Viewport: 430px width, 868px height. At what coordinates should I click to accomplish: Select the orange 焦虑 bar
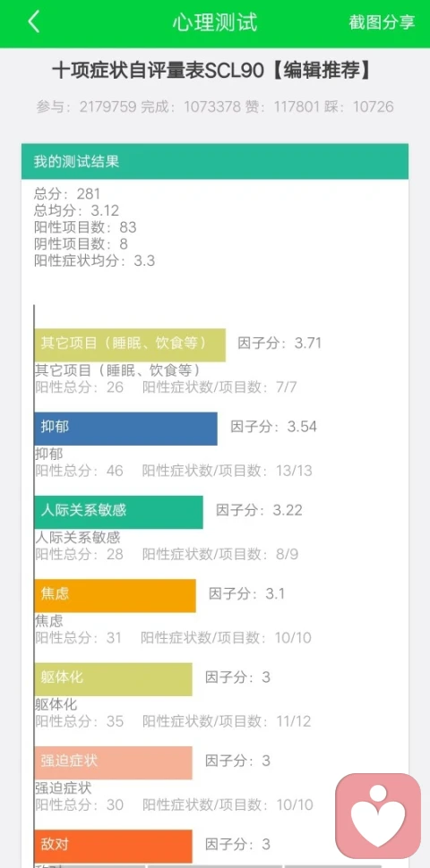pos(116,596)
